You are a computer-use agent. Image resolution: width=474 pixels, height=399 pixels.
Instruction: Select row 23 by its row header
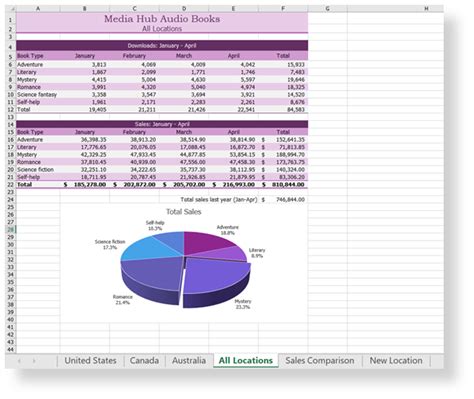(10, 192)
